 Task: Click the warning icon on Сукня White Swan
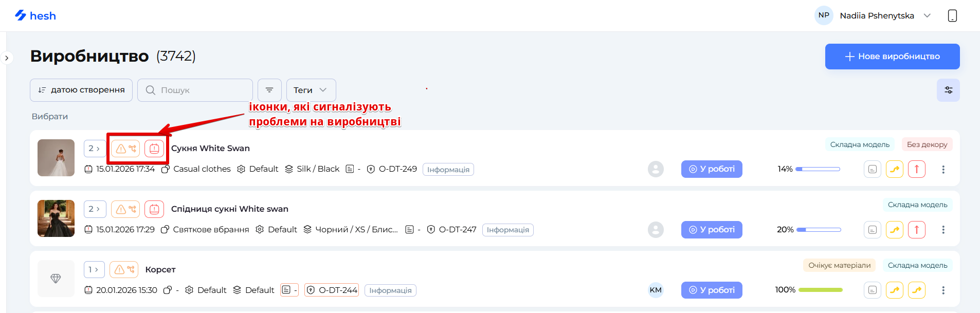click(121, 149)
